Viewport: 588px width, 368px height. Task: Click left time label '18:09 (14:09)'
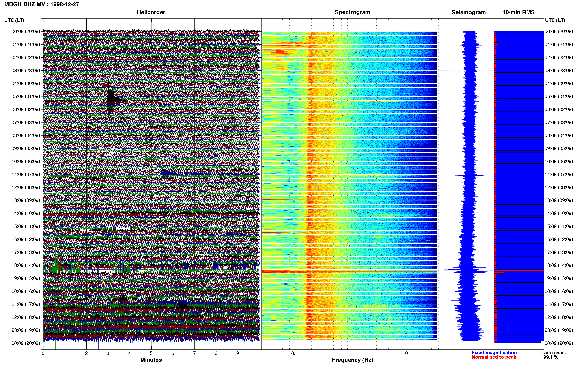[x=26, y=265]
